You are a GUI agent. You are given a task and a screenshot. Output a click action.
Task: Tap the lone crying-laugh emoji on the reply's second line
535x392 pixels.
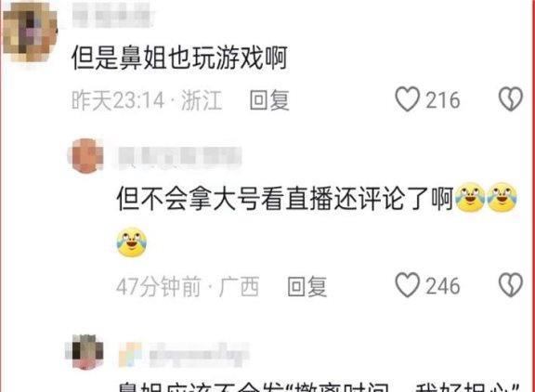coord(132,242)
